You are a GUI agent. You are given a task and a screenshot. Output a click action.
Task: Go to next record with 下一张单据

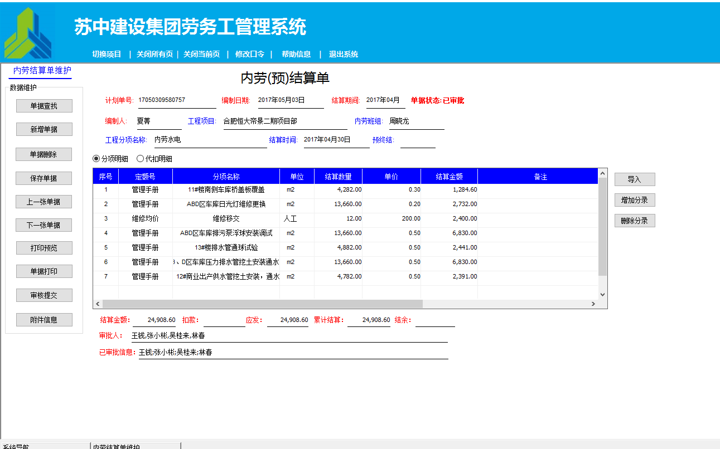[x=44, y=225]
